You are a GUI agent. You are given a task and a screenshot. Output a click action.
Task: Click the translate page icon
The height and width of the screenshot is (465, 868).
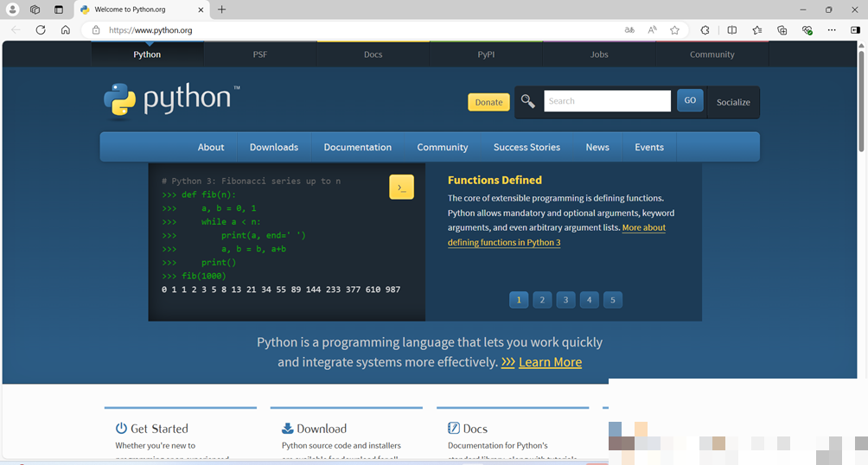pos(629,30)
